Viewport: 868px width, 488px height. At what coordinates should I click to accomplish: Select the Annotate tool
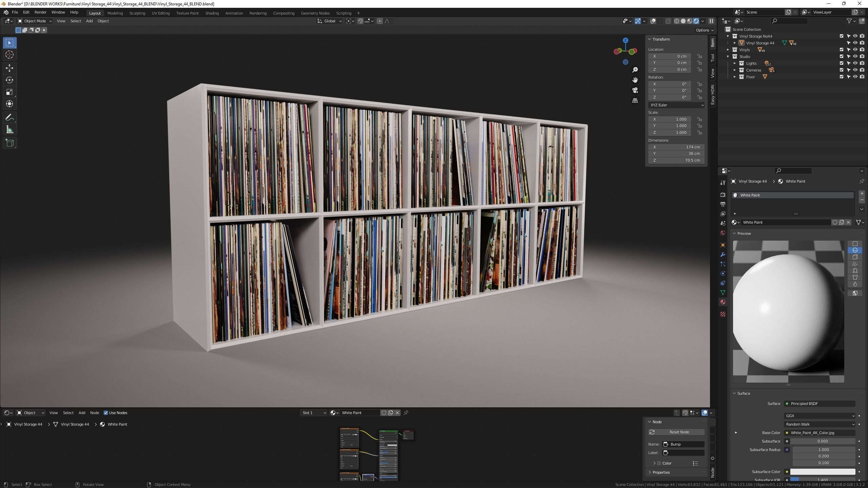(x=9, y=118)
